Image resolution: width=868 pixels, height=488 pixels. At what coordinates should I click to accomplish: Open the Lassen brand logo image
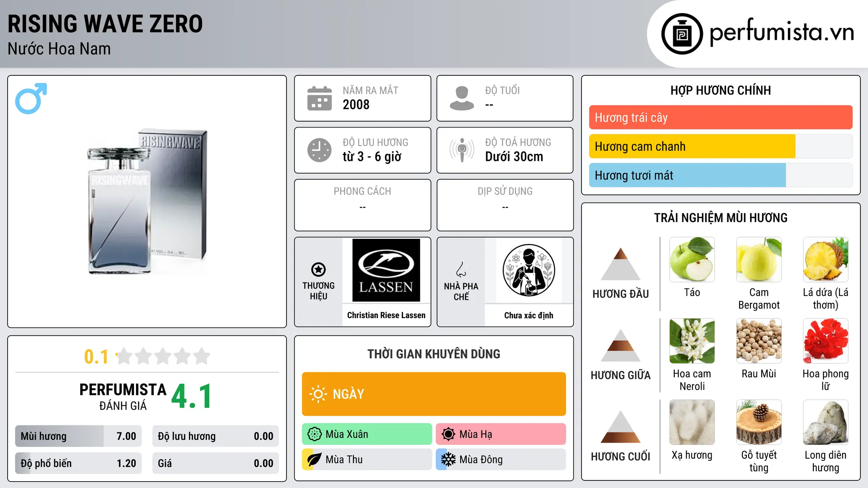[386, 270]
